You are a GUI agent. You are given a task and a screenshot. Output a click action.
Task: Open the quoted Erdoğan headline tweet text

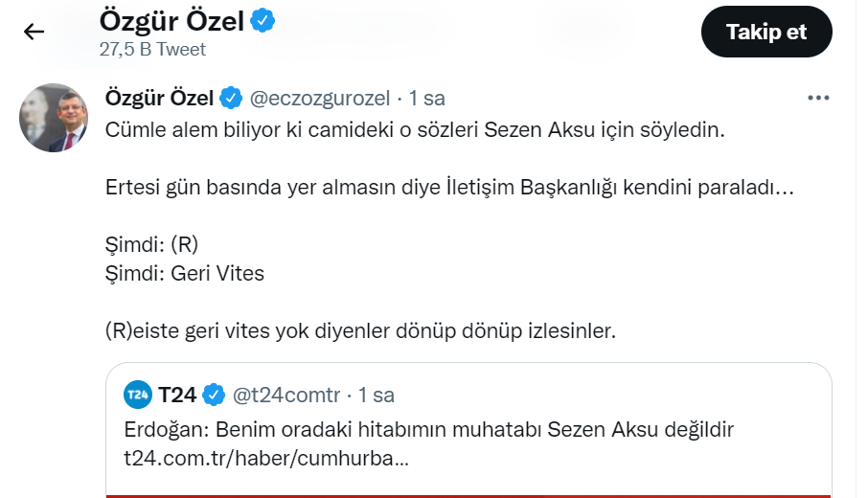429,429
